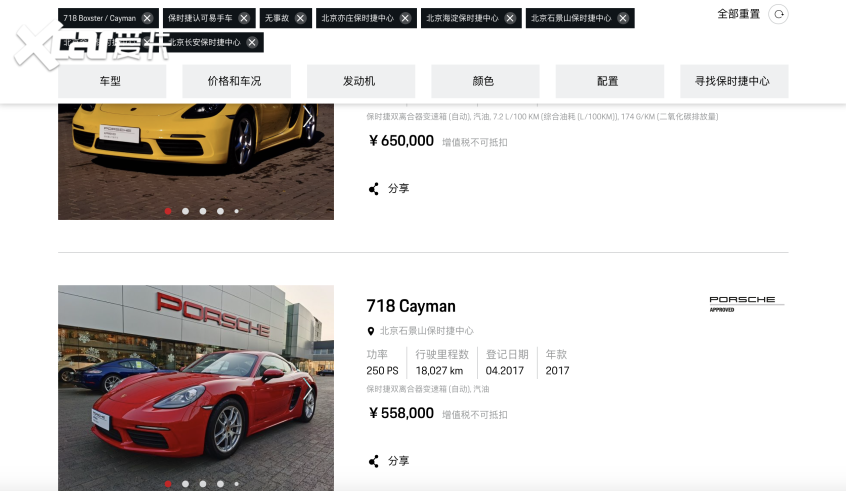The width and height of the screenshot is (846, 491).
Task: Click 分享 text under ¥558,000 listing
Action: pyautogui.click(x=399, y=461)
